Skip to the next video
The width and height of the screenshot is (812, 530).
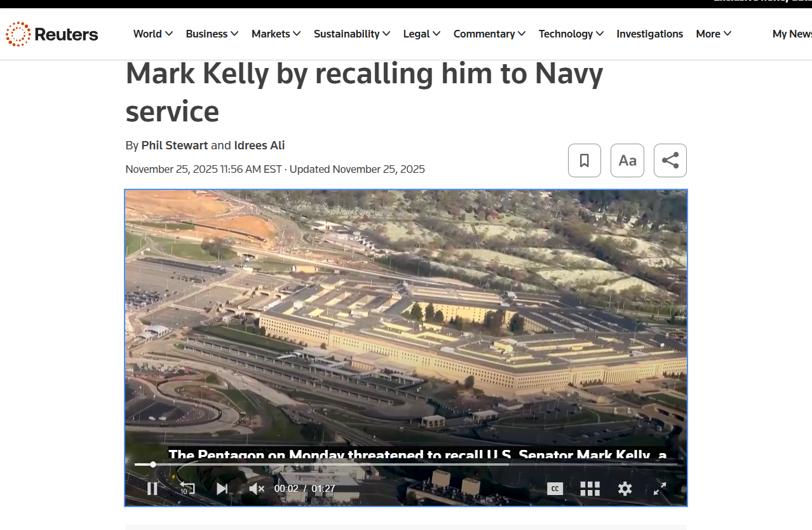[x=222, y=489]
